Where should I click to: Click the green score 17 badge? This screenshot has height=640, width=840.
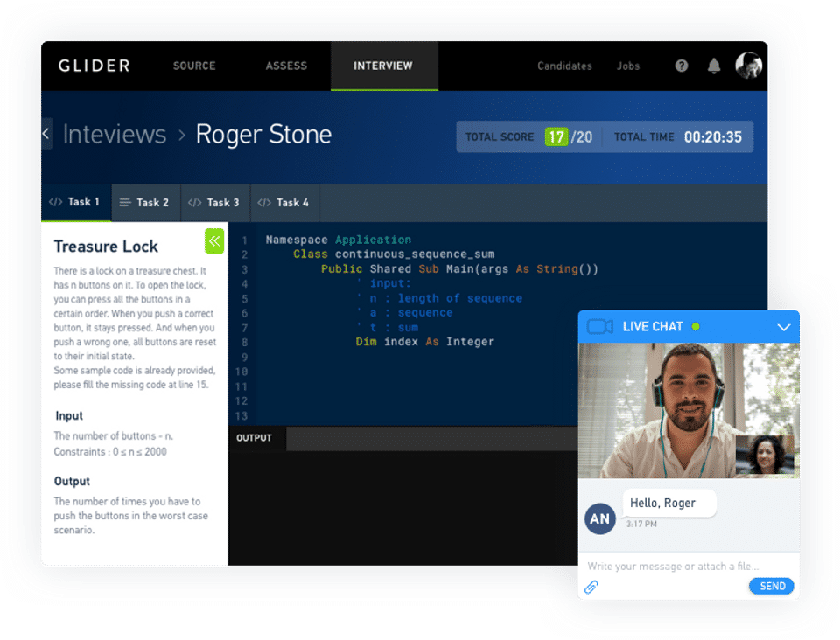(556, 137)
